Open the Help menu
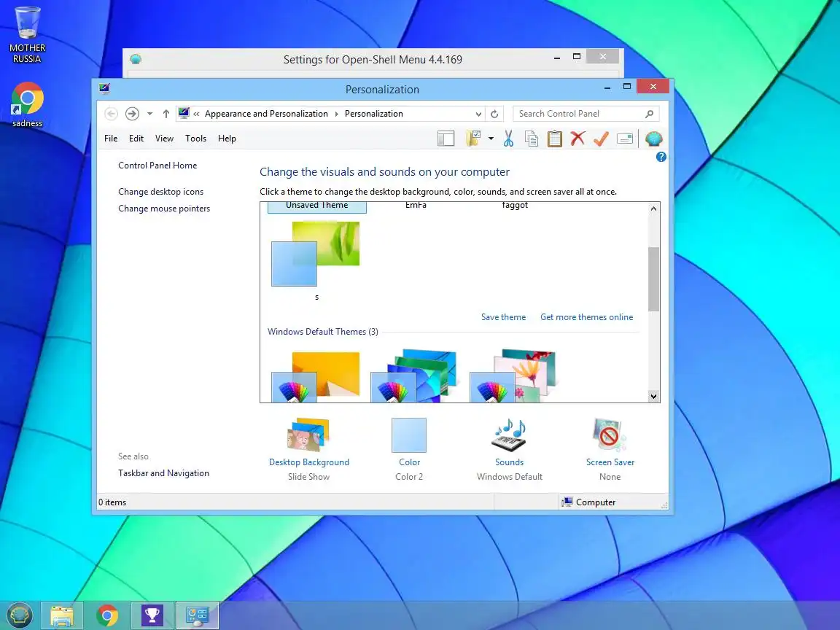This screenshot has width=840, height=630. click(x=227, y=139)
